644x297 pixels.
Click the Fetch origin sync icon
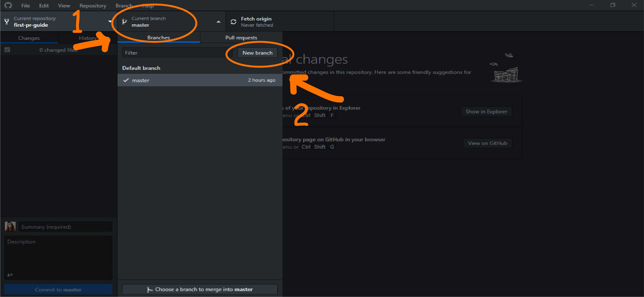[233, 22]
